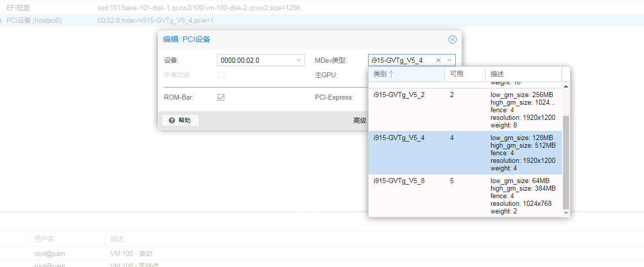Click the 主GPU label
This screenshot has height=267, width=644.
tap(326, 75)
